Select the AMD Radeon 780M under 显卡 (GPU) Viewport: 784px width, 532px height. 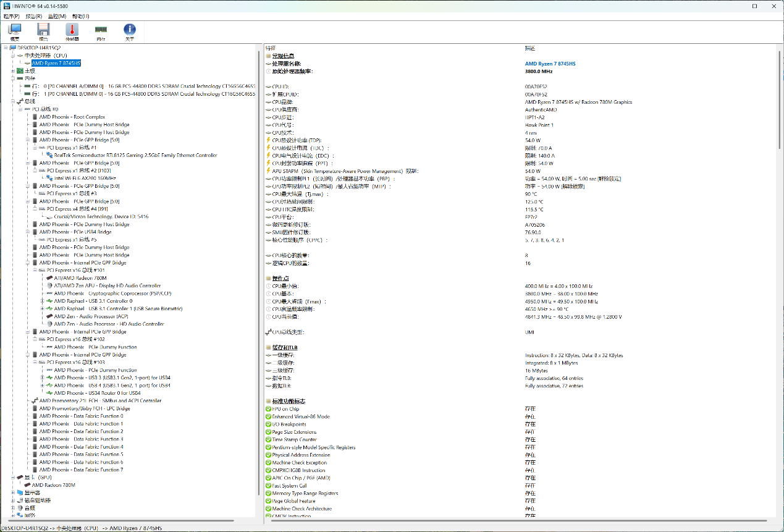click(x=57, y=485)
